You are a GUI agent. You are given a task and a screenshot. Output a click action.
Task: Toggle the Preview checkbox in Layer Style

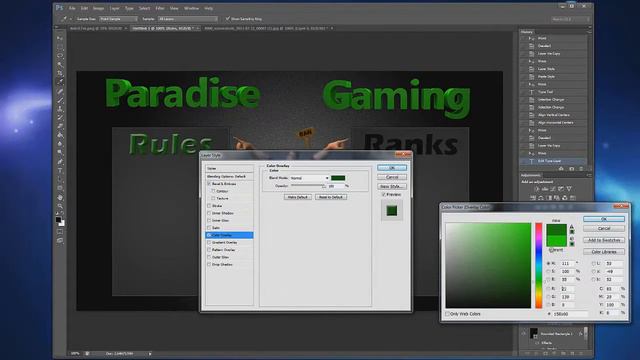point(383,195)
